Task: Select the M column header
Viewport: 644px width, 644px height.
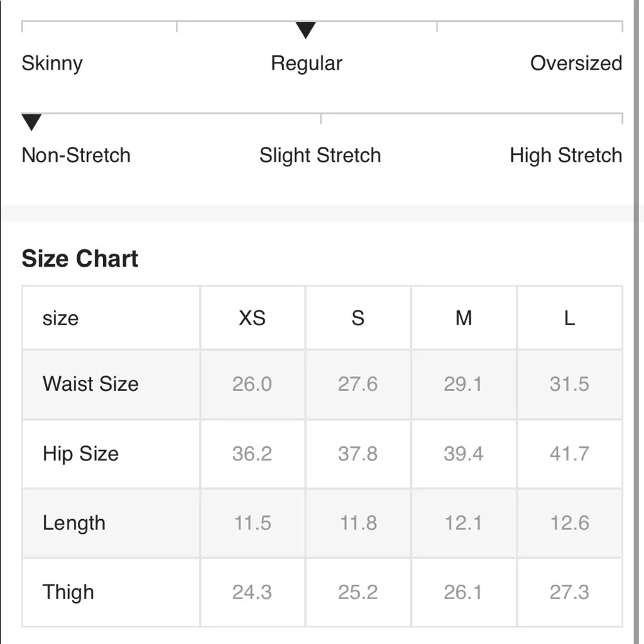Action: coord(464,318)
